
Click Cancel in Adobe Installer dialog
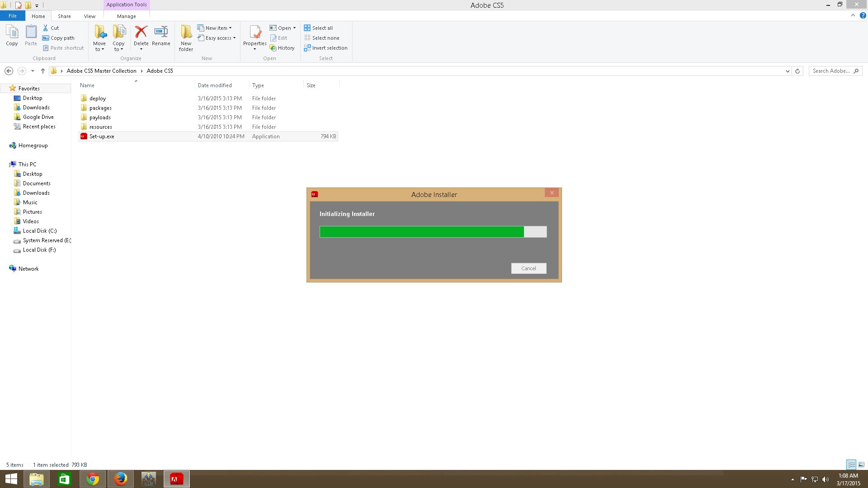528,268
